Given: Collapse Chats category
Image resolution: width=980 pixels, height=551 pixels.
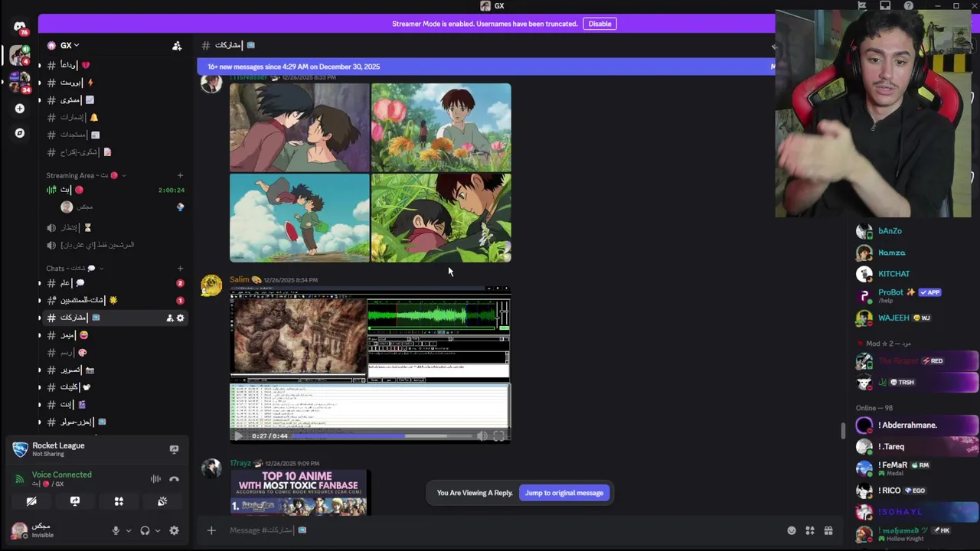Looking at the screenshot, I should pos(74,269).
